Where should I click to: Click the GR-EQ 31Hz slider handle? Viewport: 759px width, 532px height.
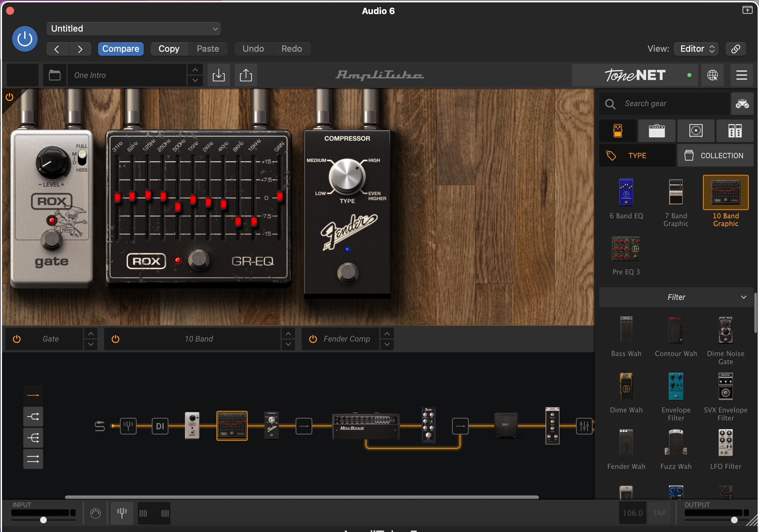118,197
